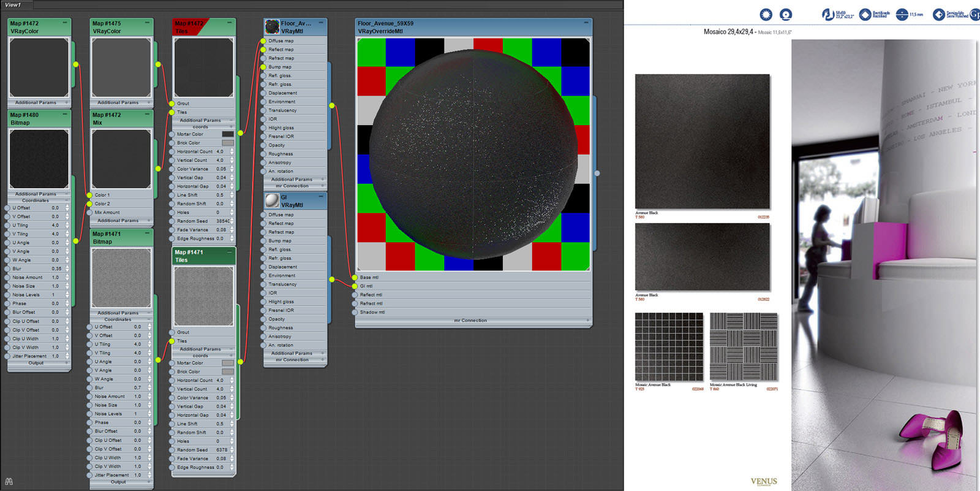980x491 pixels.
Task: Select the VRayOverrideMtl sphere preview
Action: (x=473, y=154)
